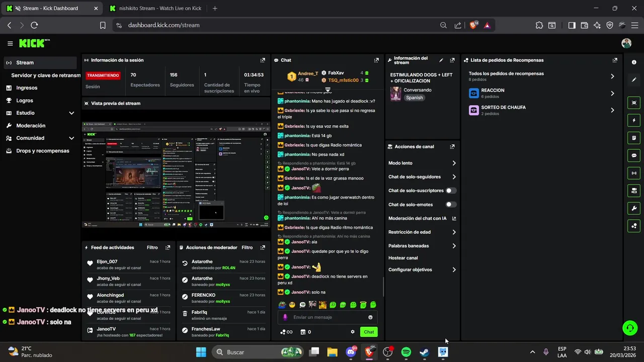The image size is (644, 362).
Task: Open the user avatar menu
Action: (626, 43)
